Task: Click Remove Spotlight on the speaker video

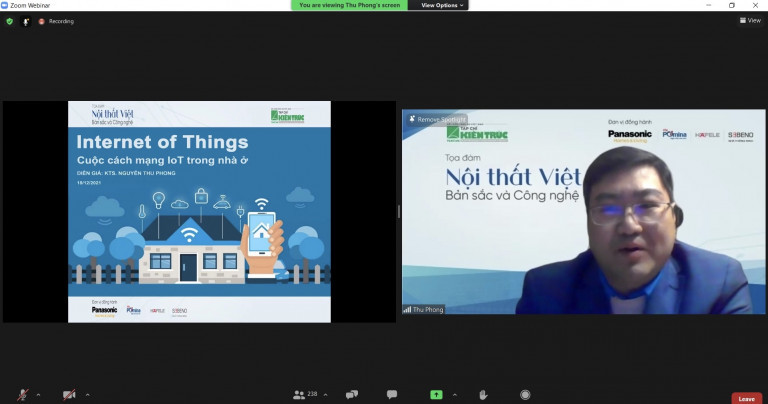Action: 441,119
